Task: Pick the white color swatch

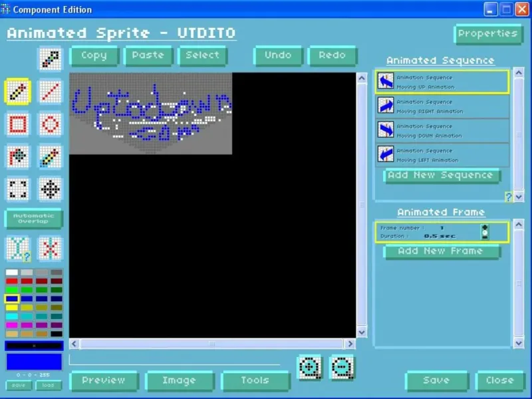Action: coord(11,272)
